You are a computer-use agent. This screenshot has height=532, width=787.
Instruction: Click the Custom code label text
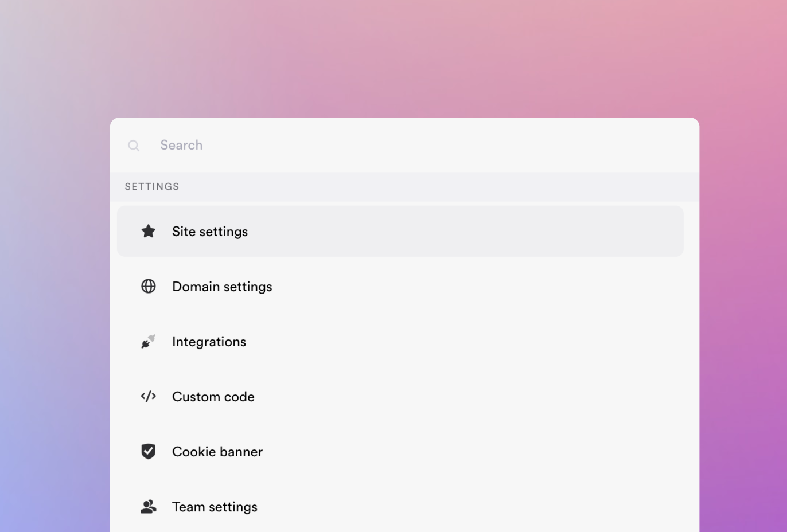tap(213, 396)
